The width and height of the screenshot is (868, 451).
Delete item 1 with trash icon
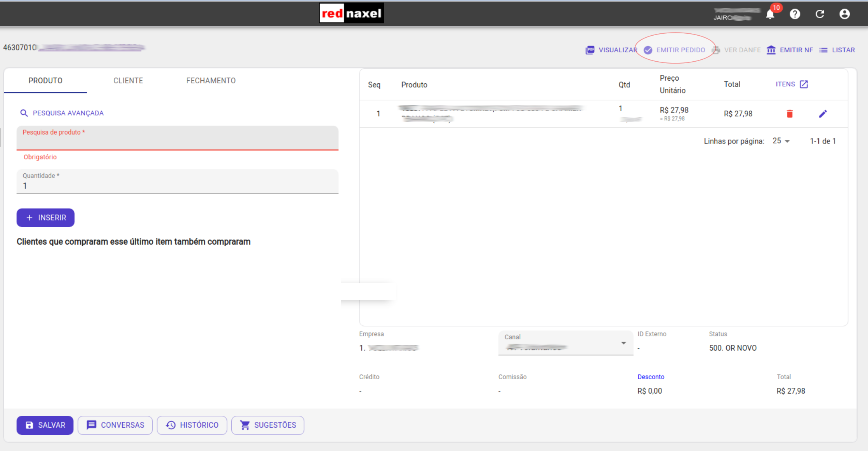[x=790, y=114]
